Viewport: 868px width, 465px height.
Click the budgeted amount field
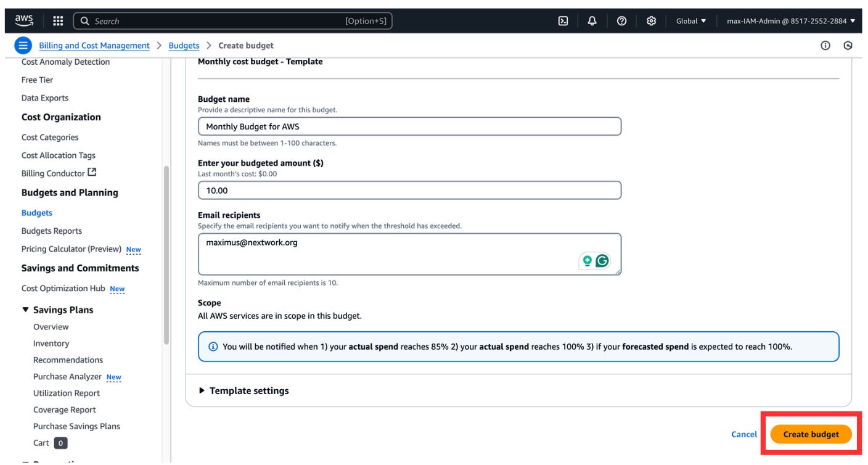point(409,191)
